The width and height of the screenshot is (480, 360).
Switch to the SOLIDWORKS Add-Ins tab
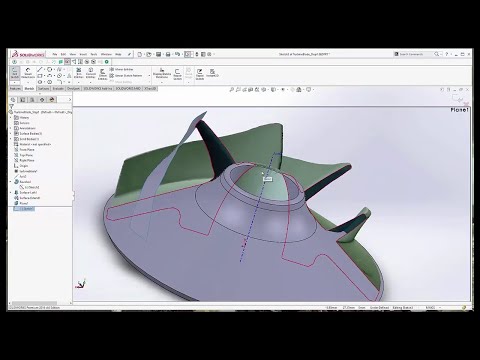98,89
